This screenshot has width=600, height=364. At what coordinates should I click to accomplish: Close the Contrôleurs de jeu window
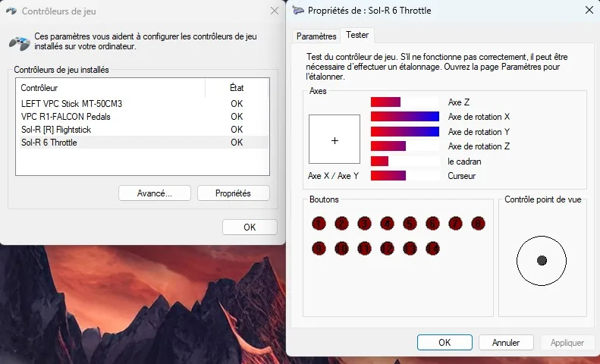[275, 11]
